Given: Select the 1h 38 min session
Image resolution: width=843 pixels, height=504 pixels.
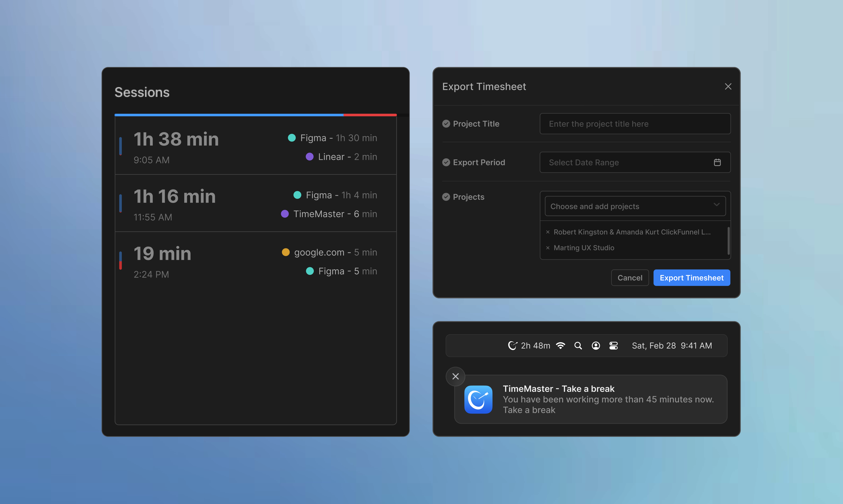Looking at the screenshot, I should pos(256,146).
